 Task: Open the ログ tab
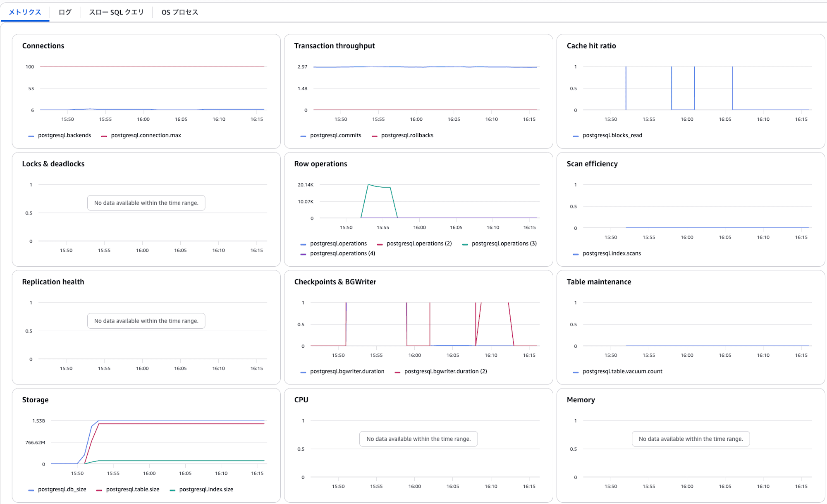(x=65, y=12)
